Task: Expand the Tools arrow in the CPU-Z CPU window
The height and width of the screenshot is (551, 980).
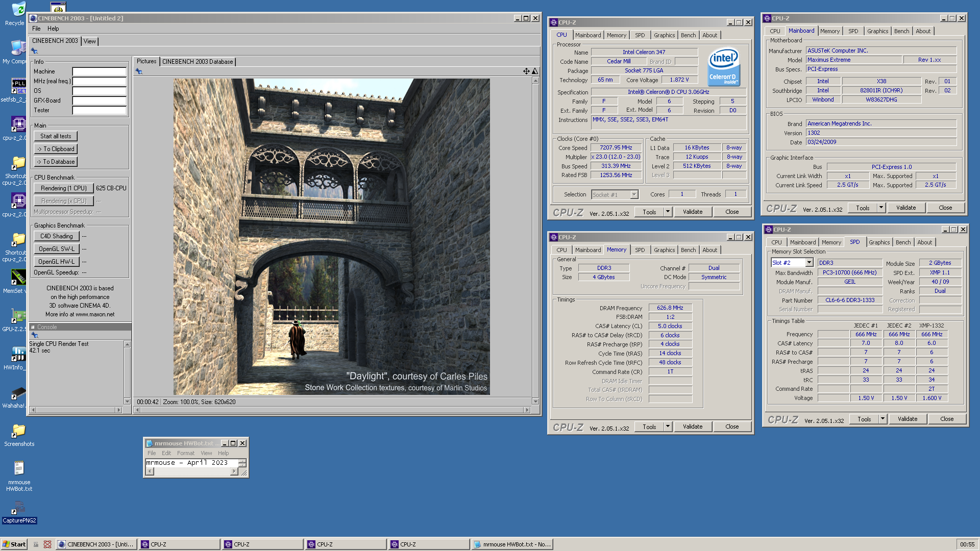Action: [668, 212]
